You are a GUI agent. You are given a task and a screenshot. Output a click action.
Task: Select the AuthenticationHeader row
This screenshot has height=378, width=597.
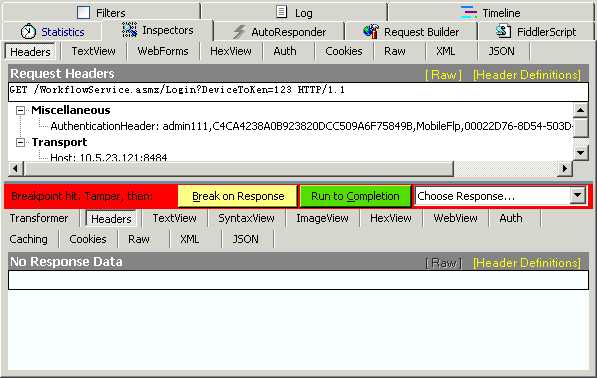pyautogui.click(x=311, y=126)
